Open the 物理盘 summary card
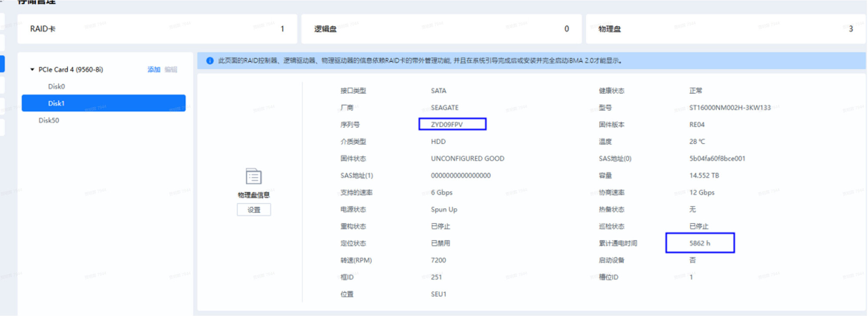 (725, 29)
